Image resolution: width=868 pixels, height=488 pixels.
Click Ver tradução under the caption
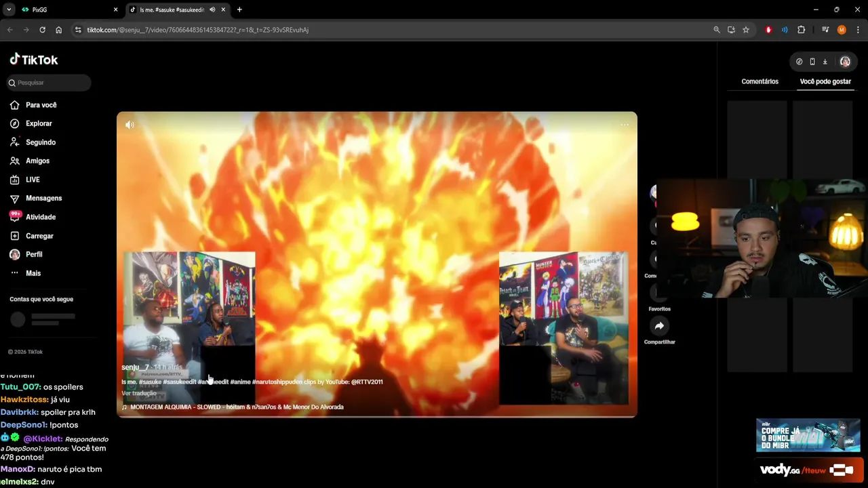(139, 393)
